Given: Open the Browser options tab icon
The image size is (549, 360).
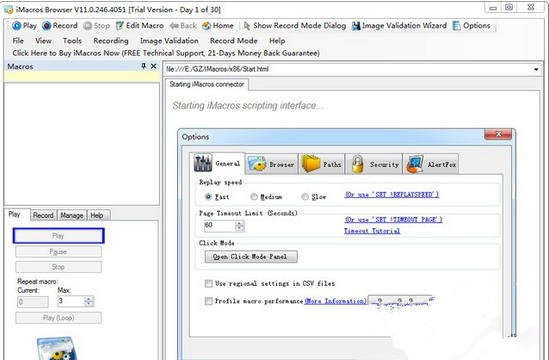Looking at the screenshot, I should 257,164.
